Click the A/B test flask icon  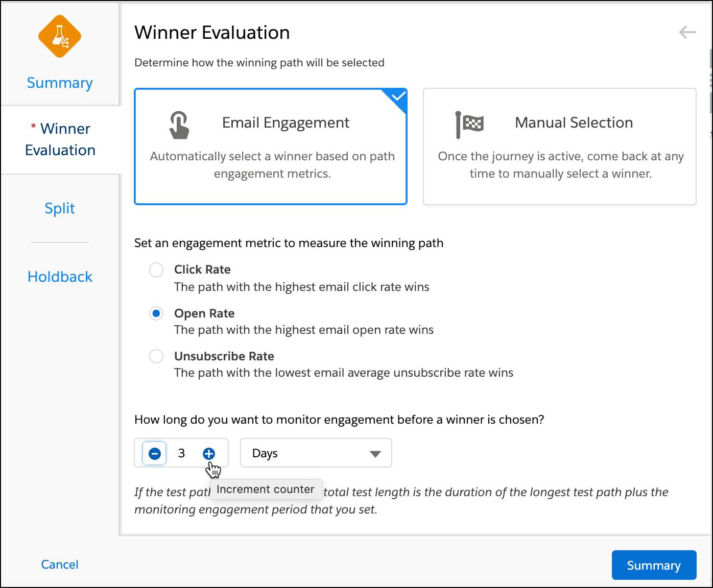(x=60, y=36)
